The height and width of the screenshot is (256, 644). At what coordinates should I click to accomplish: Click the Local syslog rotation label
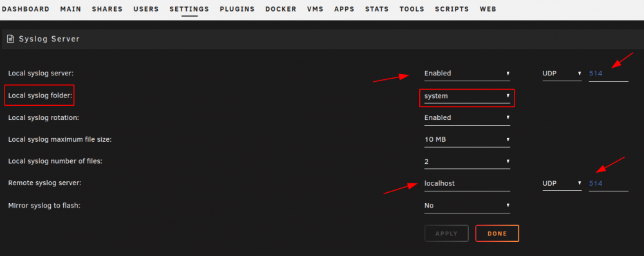click(44, 118)
